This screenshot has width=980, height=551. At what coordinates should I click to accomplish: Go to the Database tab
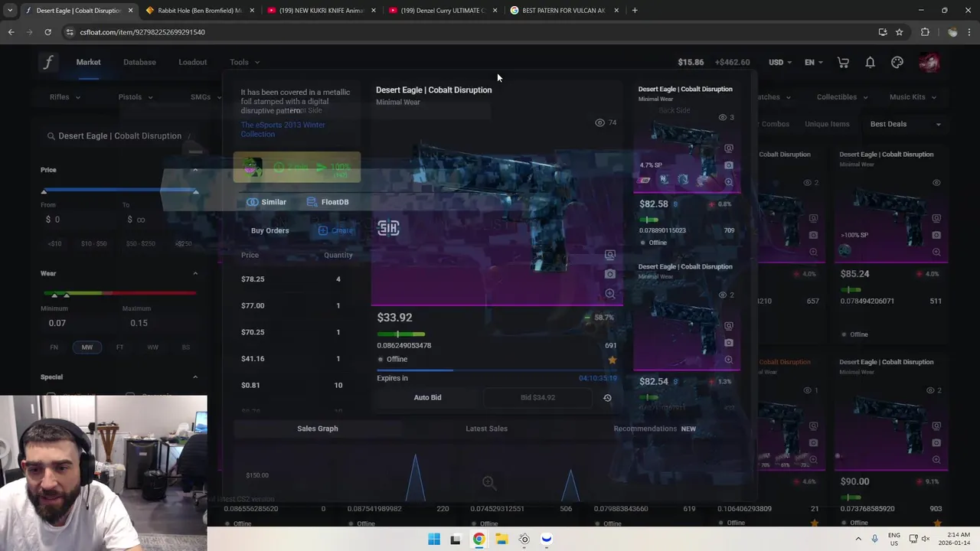coord(139,63)
